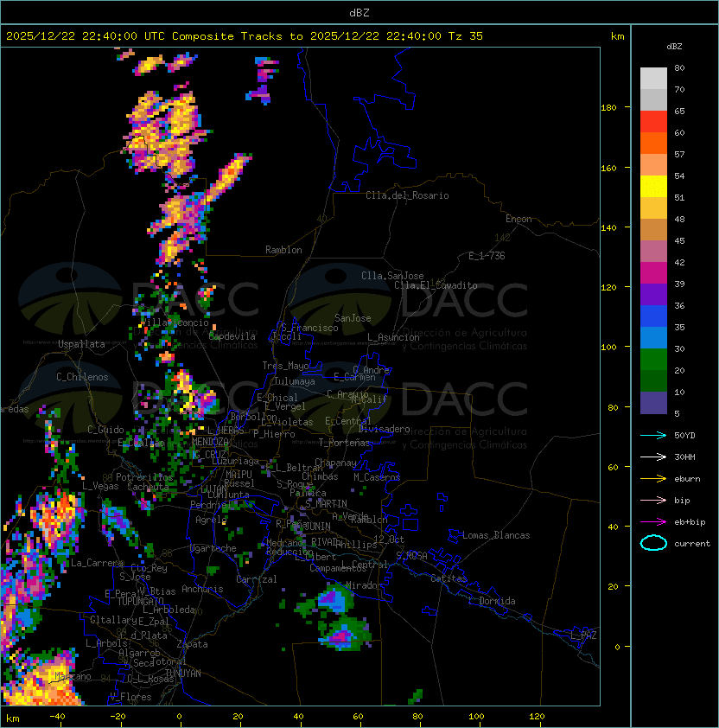Select the green 30-20 dBZ swatch

tap(653, 360)
